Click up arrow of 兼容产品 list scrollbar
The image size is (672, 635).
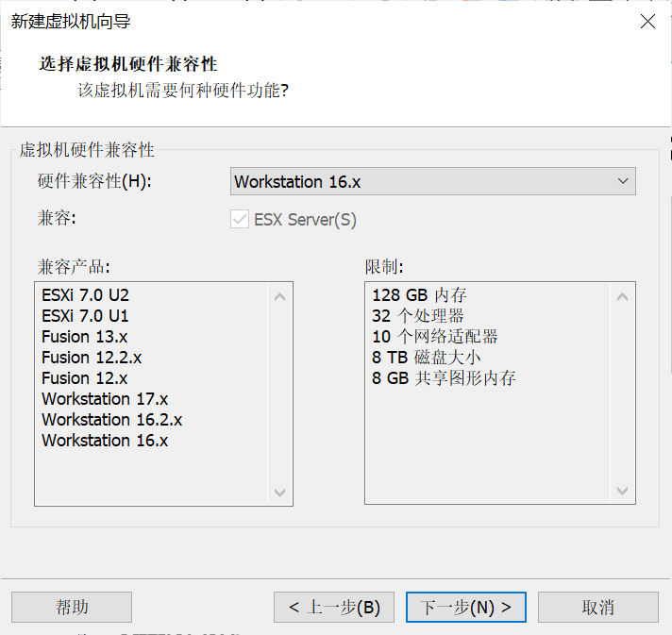pyautogui.click(x=280, y=297)
